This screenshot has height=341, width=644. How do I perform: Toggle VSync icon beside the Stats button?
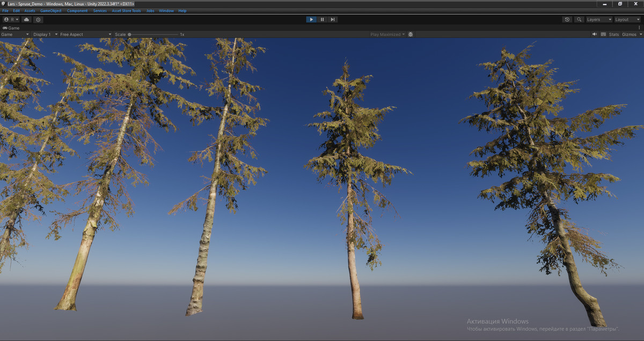[x=604, y=34]
